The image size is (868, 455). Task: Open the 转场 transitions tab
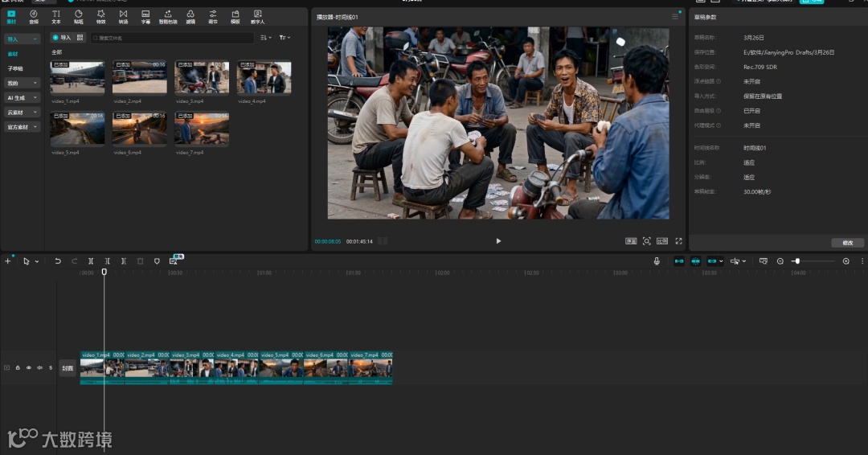click(123, 17)
